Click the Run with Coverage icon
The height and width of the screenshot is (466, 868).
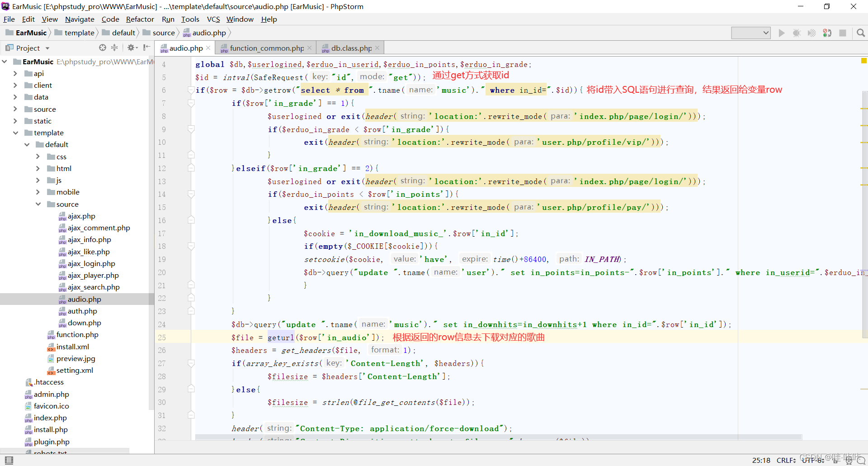pyautogui.click(x=812, y=33)
